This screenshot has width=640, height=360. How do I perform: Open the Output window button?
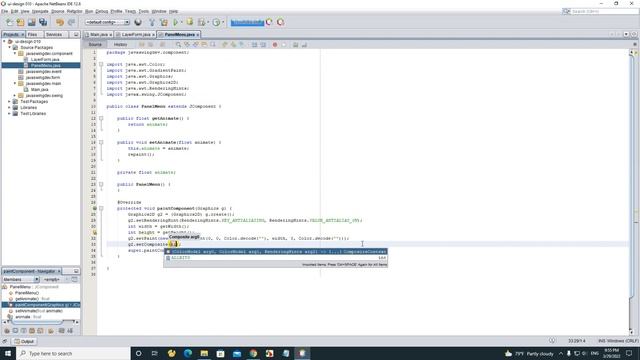pyautogui.click(x=24, y=341)
